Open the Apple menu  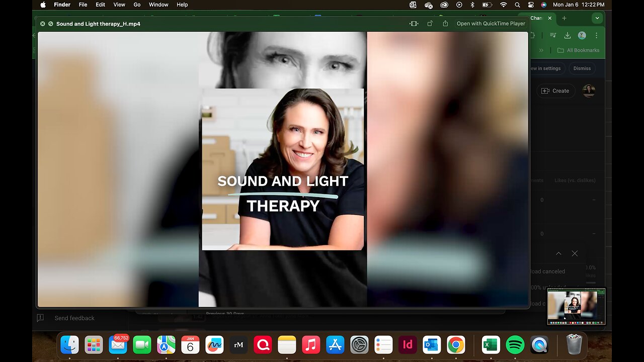point(43,5)
